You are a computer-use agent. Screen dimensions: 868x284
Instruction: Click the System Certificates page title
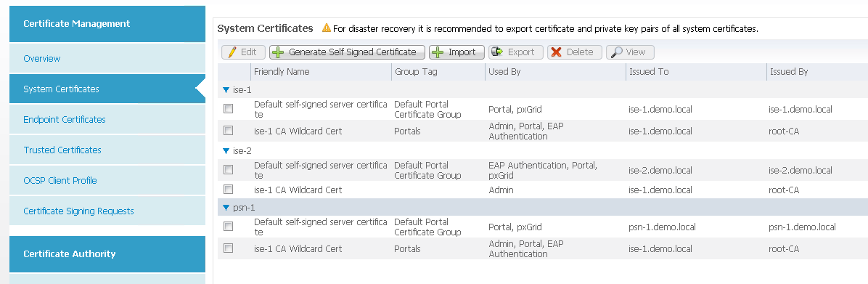point(265,28)
